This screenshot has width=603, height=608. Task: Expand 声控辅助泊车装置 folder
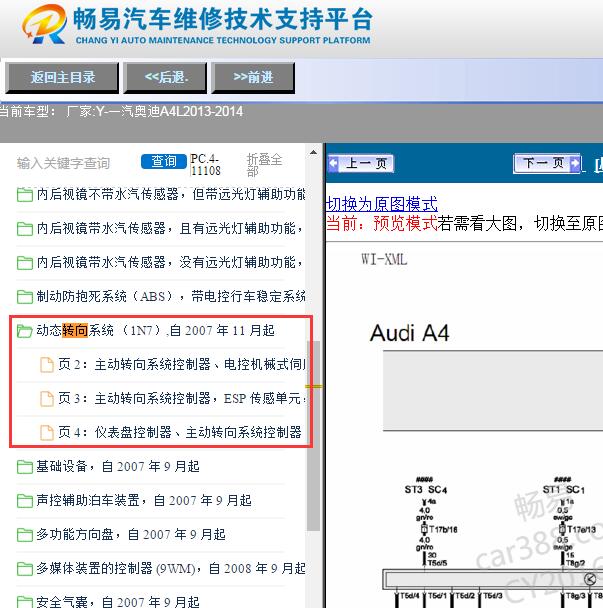click(x=143, y=501)
